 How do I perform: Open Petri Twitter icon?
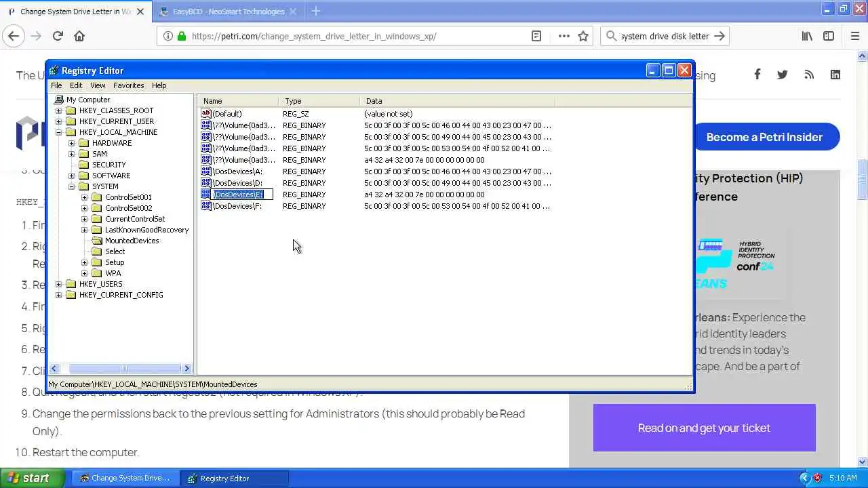click(x=783, y=75)
